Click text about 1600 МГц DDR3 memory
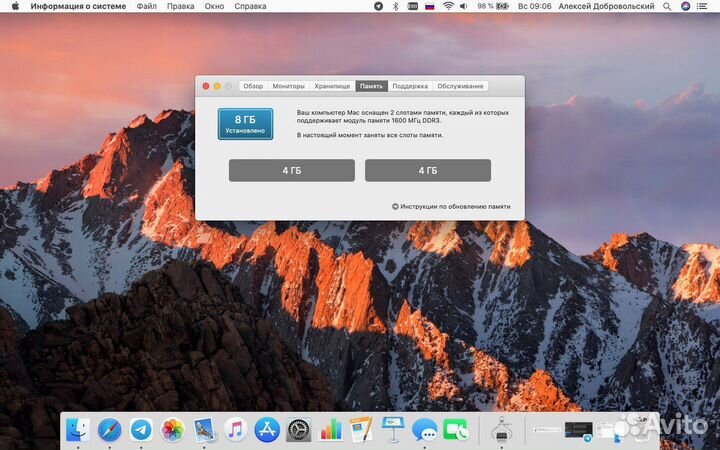 click(x=403, y=117)
